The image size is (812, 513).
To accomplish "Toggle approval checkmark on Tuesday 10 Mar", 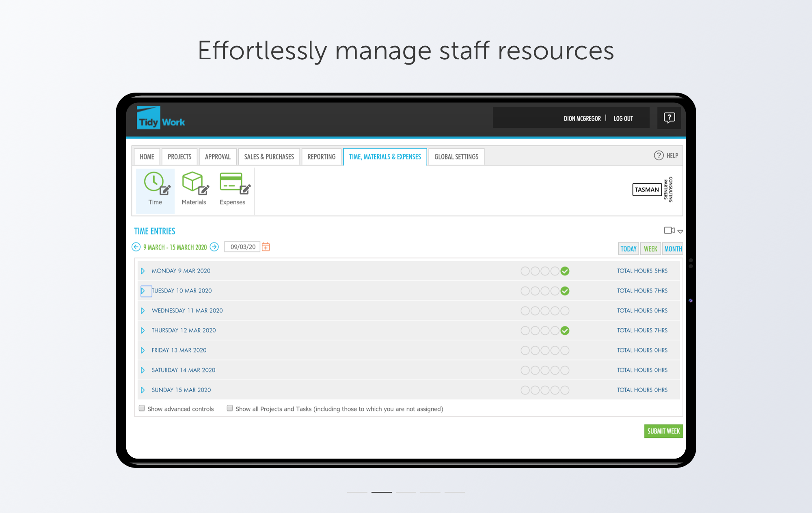I will 565,290.
